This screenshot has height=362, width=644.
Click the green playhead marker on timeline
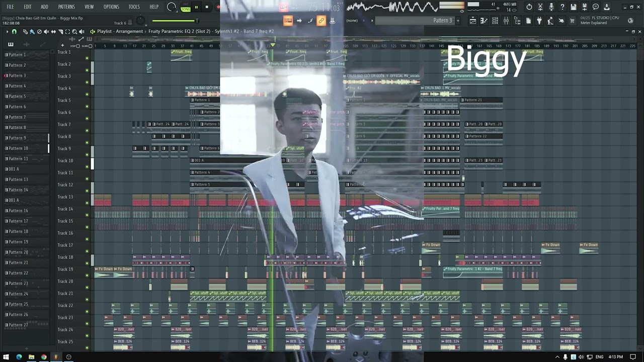point(273,45)
